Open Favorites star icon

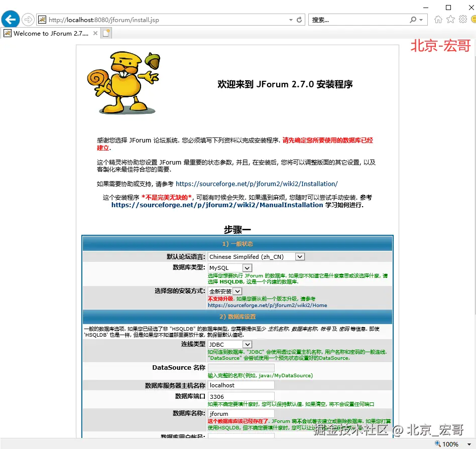click(x=451, y=20)
